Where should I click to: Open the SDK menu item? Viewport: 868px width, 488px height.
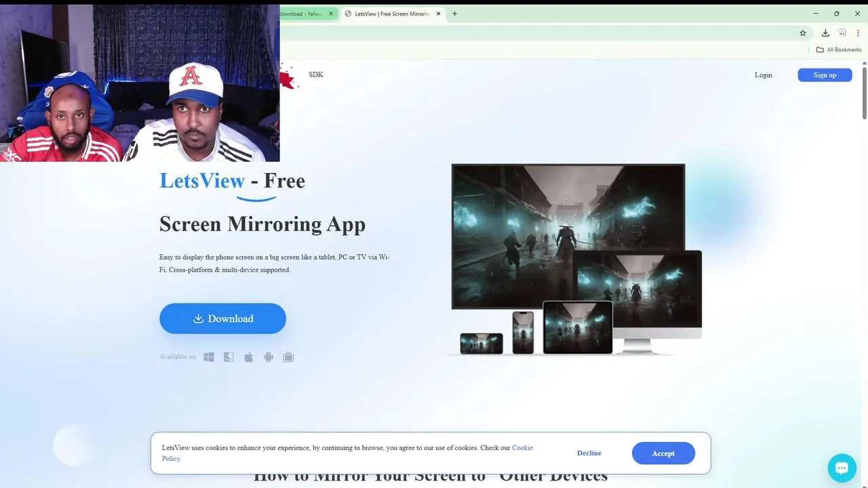coord(316,75)
